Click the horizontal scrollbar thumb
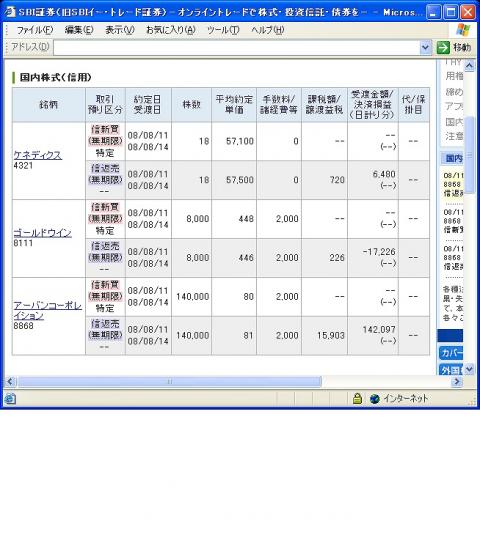The height and width of the screenshot is (543, 480). pos(170,382)
